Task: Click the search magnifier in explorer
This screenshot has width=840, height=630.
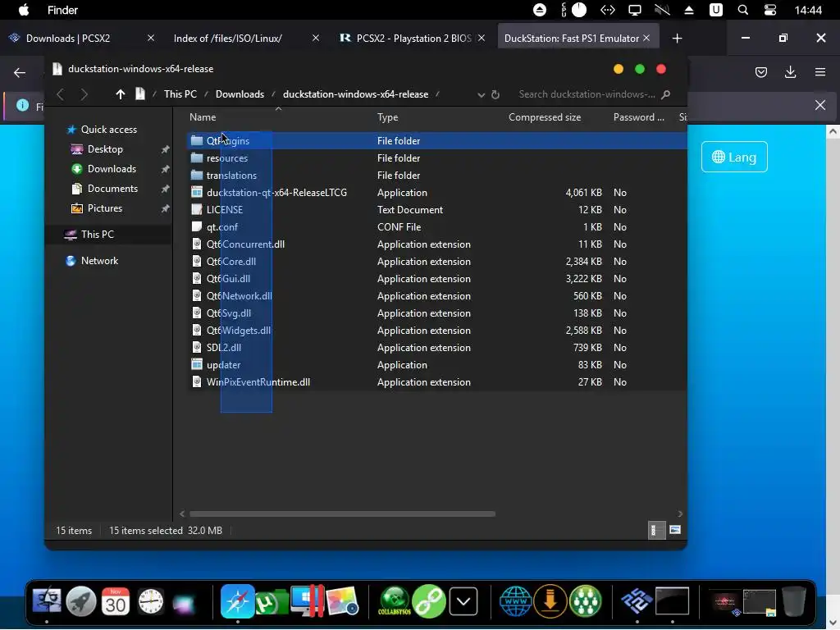Action: tap(666, 94)
